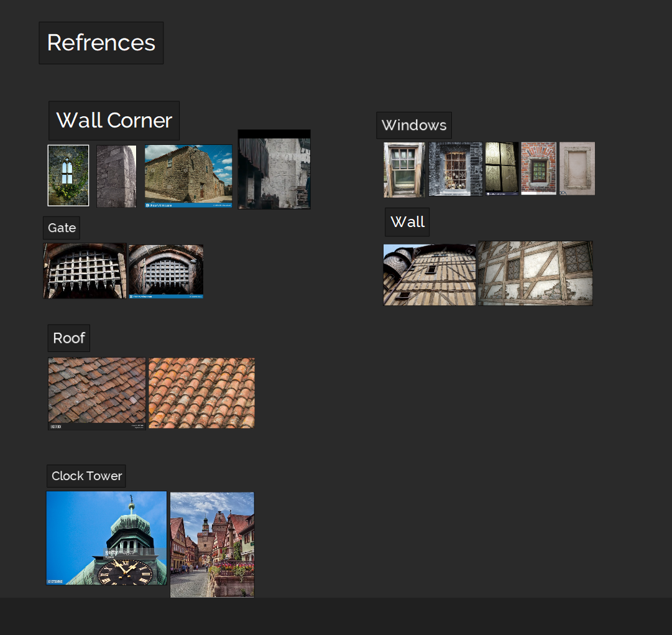Click the red brick window image
This screenshot has width=672, height=635.
pos(539,169)
